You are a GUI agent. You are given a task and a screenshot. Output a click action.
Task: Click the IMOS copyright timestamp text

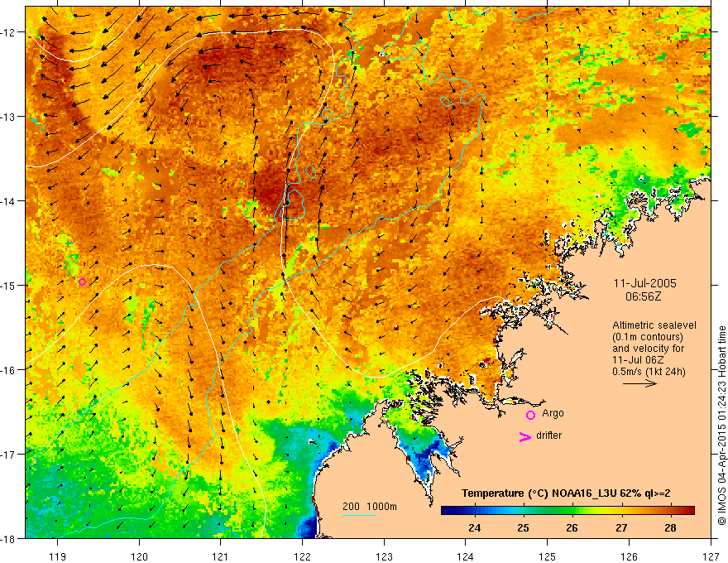coord(721,426)
